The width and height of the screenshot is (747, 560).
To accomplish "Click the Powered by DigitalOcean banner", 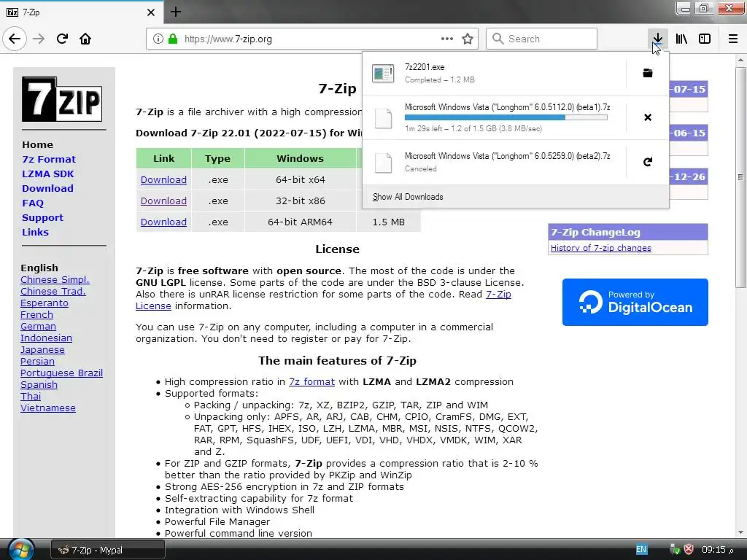I will (x=635, y=303).
